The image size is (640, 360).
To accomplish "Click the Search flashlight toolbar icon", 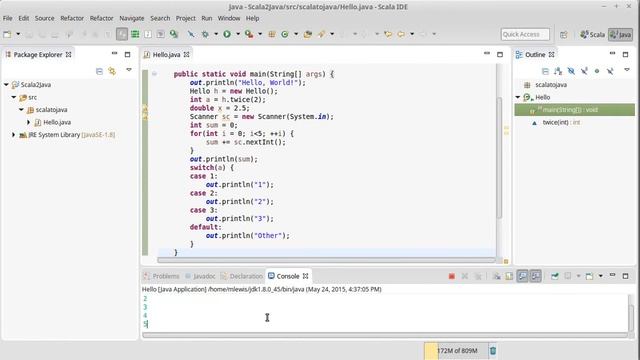I will 322,34.
